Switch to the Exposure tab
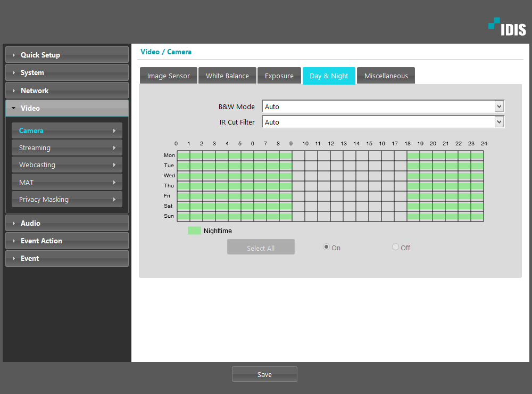This screenshot has height=394, width=532. coord(279,76)
